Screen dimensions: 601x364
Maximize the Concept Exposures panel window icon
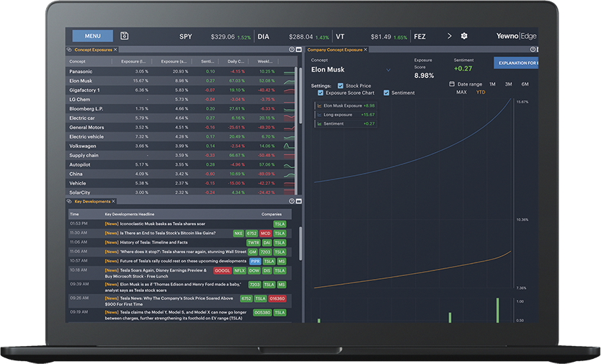point(298,50)
